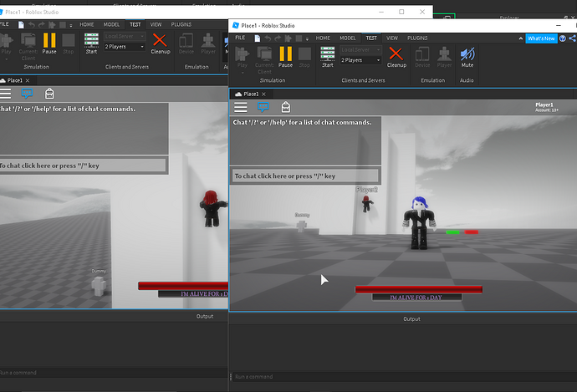Switch to MODEL tab in front window
577x392 pixels.
(x=347, y=38)
